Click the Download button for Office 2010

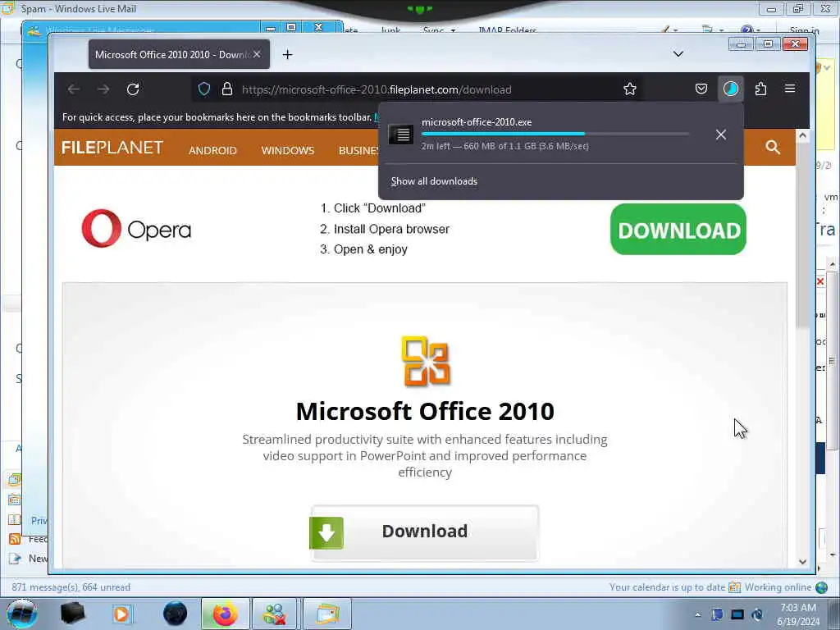[424, 532]
